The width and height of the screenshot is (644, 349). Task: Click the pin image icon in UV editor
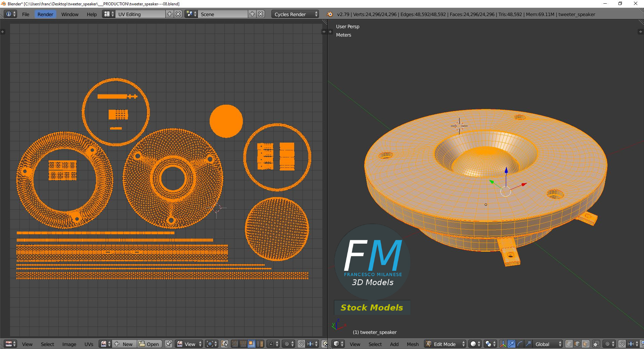pyautogui.click(x=168, y=344)
